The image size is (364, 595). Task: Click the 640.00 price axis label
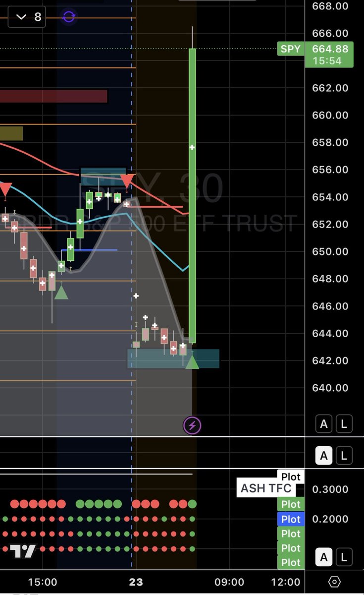pyautogui.click(x=330, y=388)
